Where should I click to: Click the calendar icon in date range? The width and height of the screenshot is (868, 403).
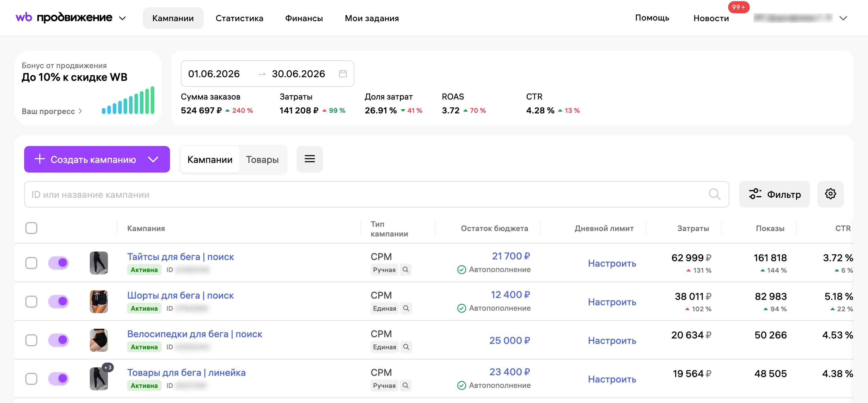point(343,74)
